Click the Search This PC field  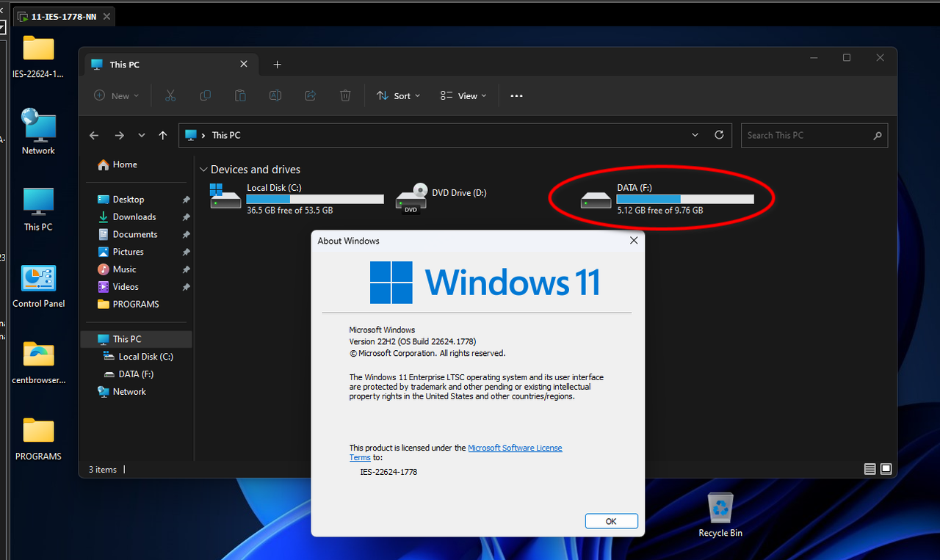814,135
